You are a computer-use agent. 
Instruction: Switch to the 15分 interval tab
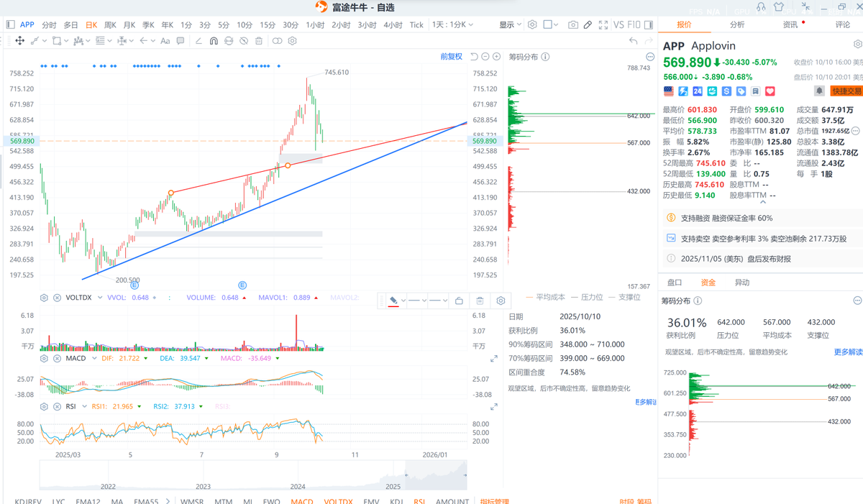pos(268,24)
